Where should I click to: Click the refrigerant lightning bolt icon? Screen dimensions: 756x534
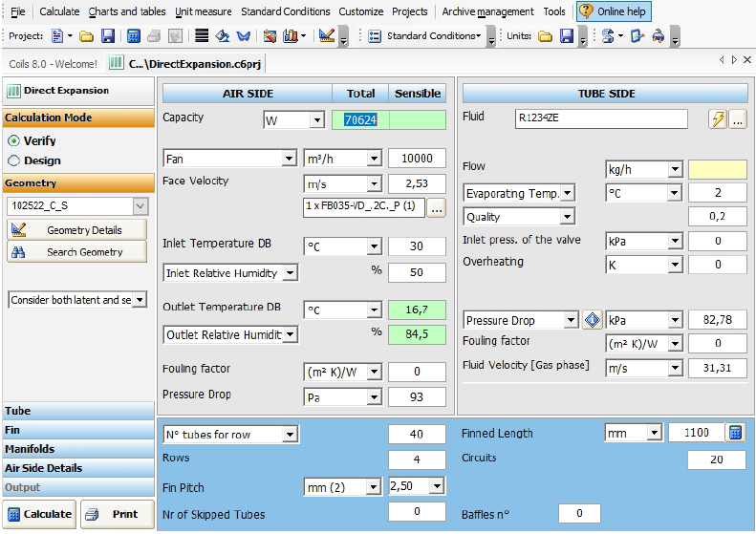pos(717,119)
